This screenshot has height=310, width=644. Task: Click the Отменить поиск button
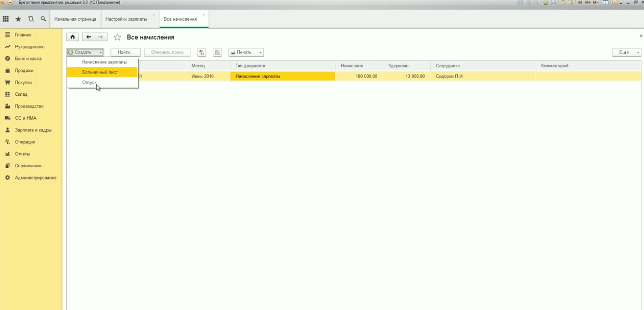tap(168, 52)
